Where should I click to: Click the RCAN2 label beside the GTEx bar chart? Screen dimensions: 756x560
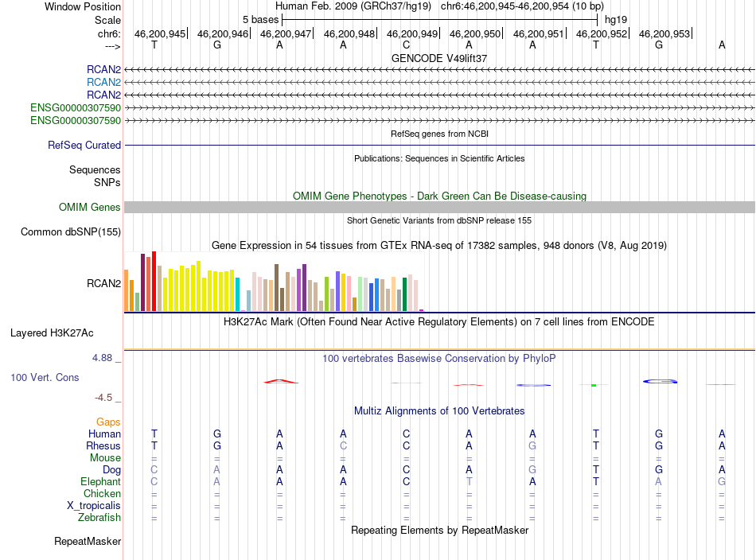pyautogui.click(x=103, y=283)
